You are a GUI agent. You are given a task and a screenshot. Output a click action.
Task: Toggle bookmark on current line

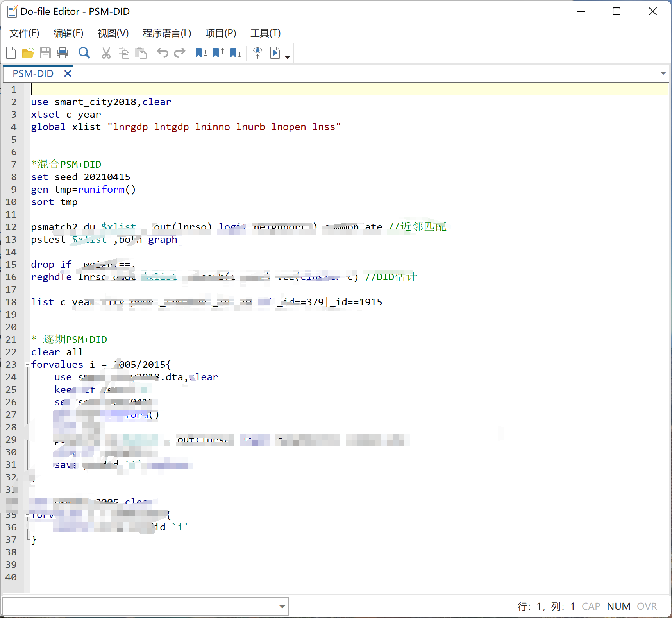click(x=201, y=53)
